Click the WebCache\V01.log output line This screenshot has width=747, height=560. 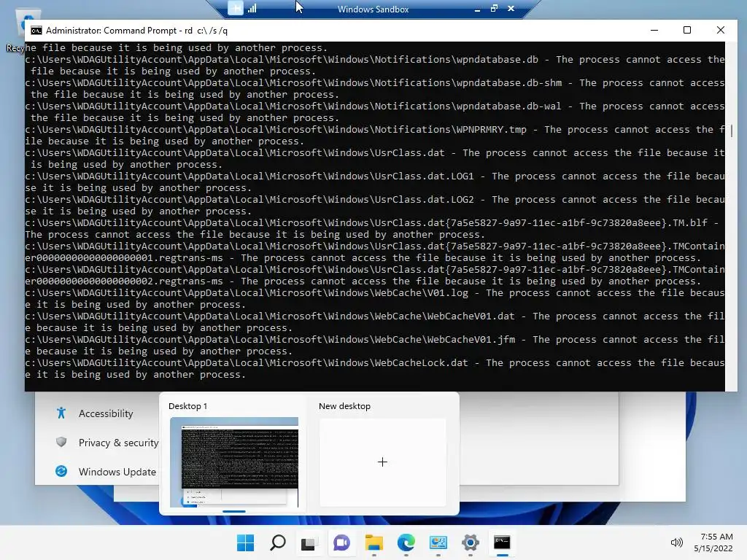point(375,298)
